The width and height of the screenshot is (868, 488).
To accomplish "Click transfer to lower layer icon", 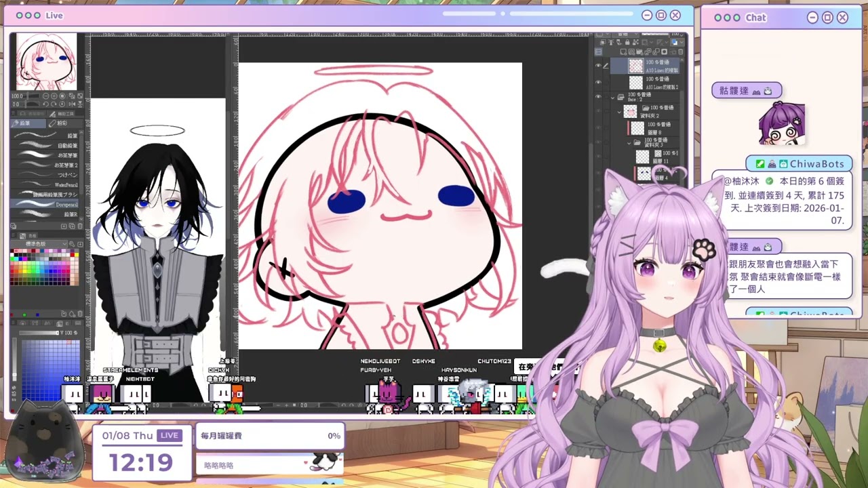I will [x=648, y=52].
